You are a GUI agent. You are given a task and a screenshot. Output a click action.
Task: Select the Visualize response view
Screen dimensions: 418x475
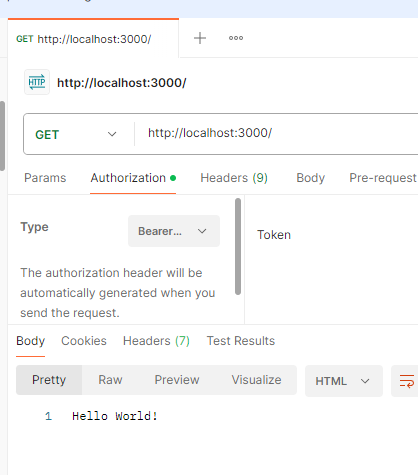(x=256, y=380)
